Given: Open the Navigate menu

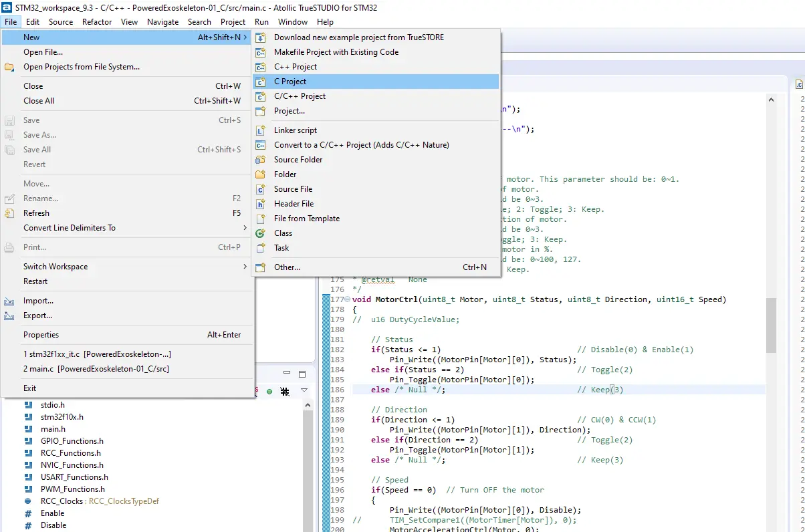Looking at the screenshot, I should click(163, 22).
